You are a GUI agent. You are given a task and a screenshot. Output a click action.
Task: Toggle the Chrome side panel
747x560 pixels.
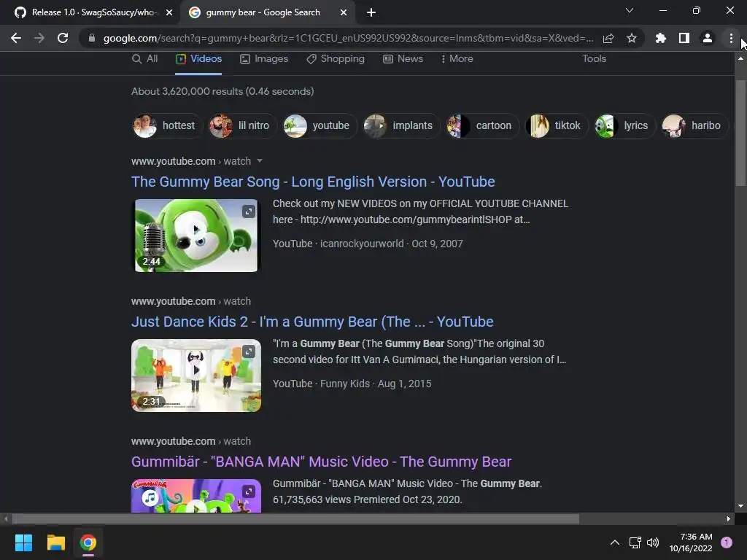point(684,38)
